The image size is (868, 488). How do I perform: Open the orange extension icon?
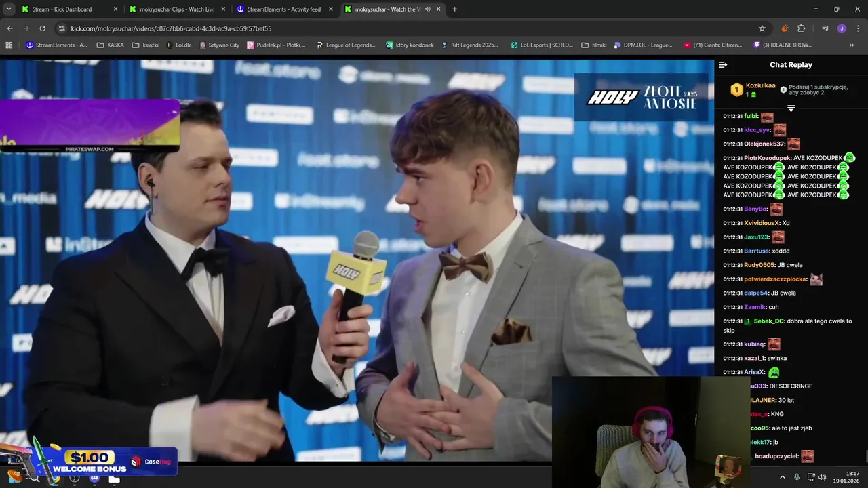785,28
